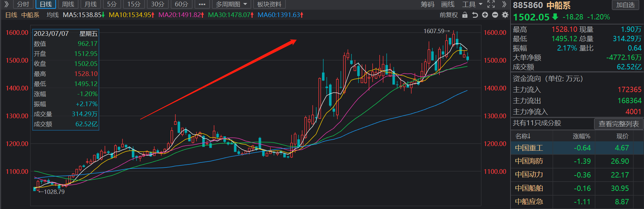Toggle the chart lock icon
644x209 pixels.
(x=465, y=15)
